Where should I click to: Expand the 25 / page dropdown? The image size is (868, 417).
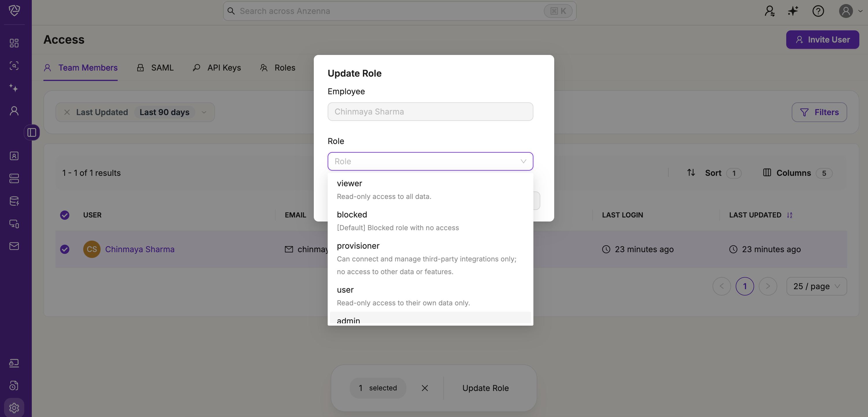[x=816, y=286]
